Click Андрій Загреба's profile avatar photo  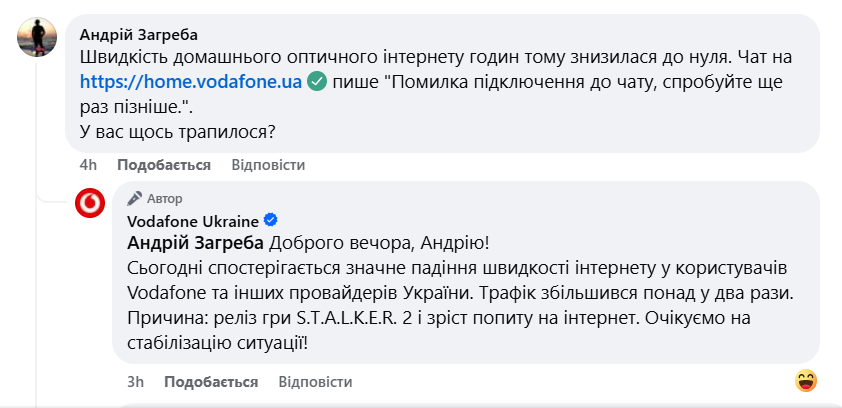click(x=37, y=38)
